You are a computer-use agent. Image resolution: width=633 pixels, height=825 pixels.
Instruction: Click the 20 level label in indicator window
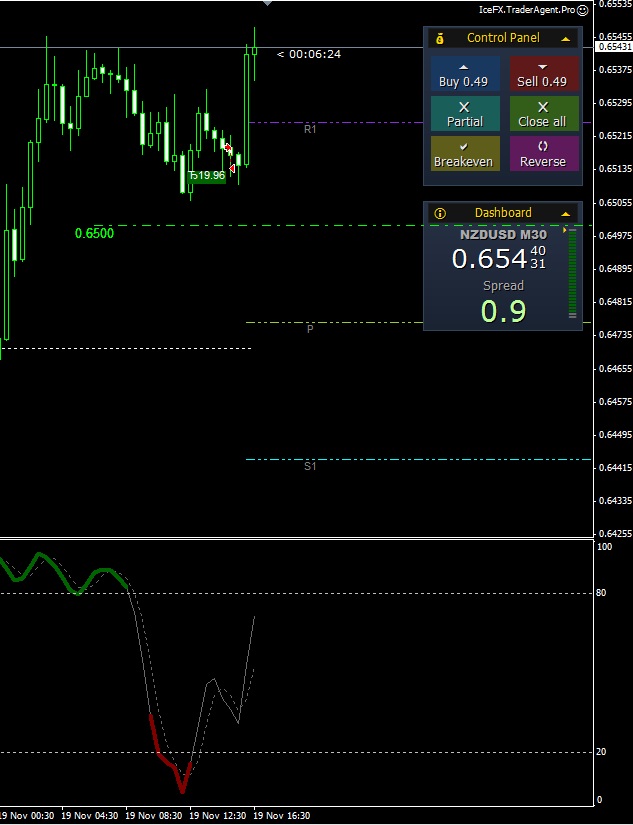coord(601,752)
